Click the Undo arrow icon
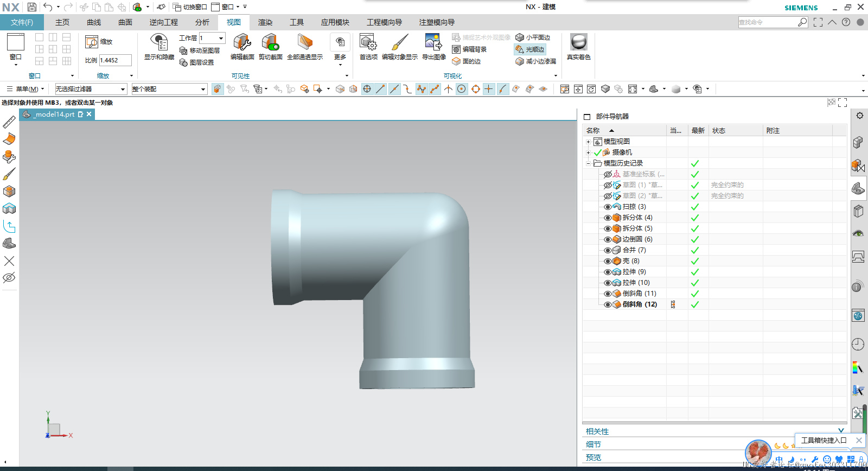868x471 pixels. point(48,7)
